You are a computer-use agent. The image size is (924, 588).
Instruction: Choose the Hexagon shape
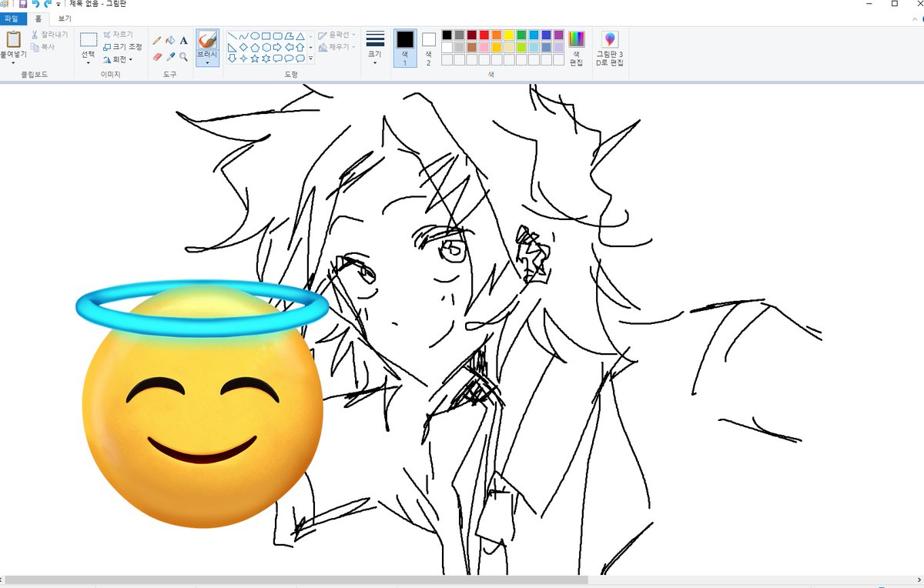tap(266, 47)
